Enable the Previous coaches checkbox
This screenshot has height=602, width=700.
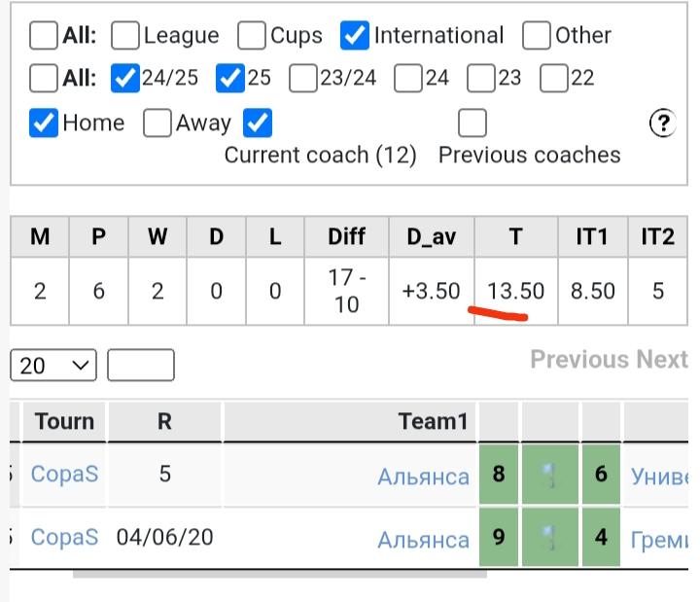coord(472,124)
